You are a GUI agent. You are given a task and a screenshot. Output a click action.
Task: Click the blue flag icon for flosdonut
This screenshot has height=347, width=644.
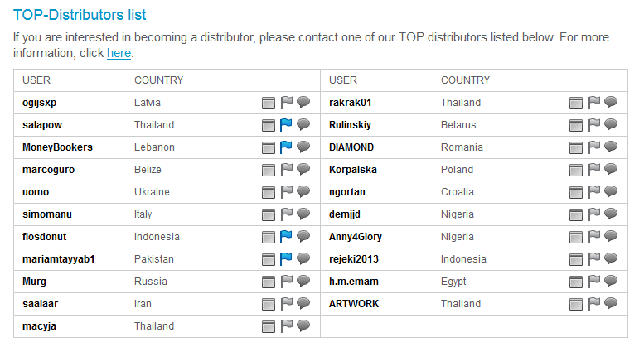[x=286, y=237]
